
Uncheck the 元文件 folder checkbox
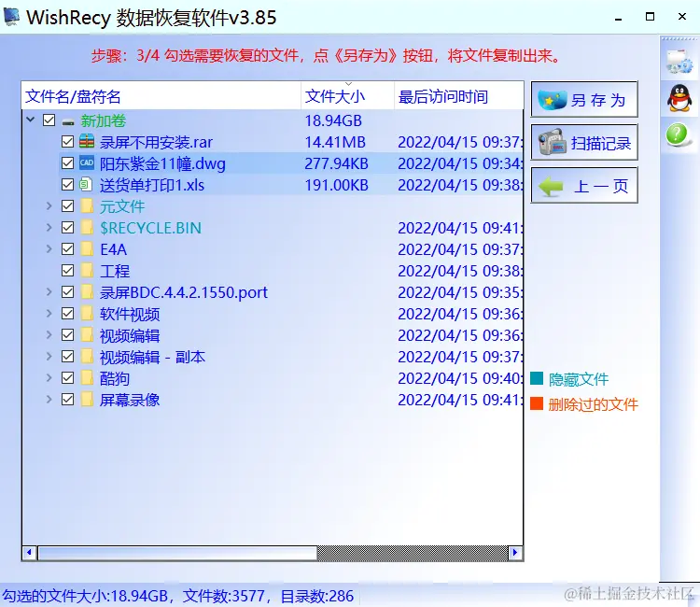click(67, 205)
